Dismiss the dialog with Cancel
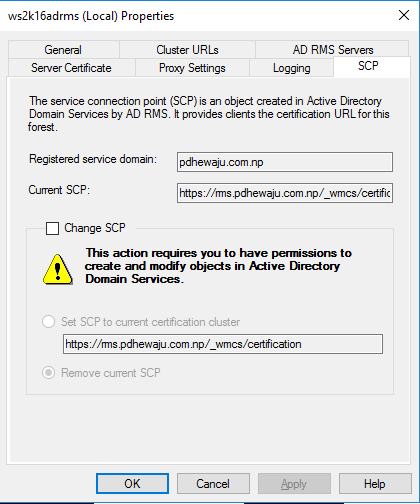 click(213, 483)
